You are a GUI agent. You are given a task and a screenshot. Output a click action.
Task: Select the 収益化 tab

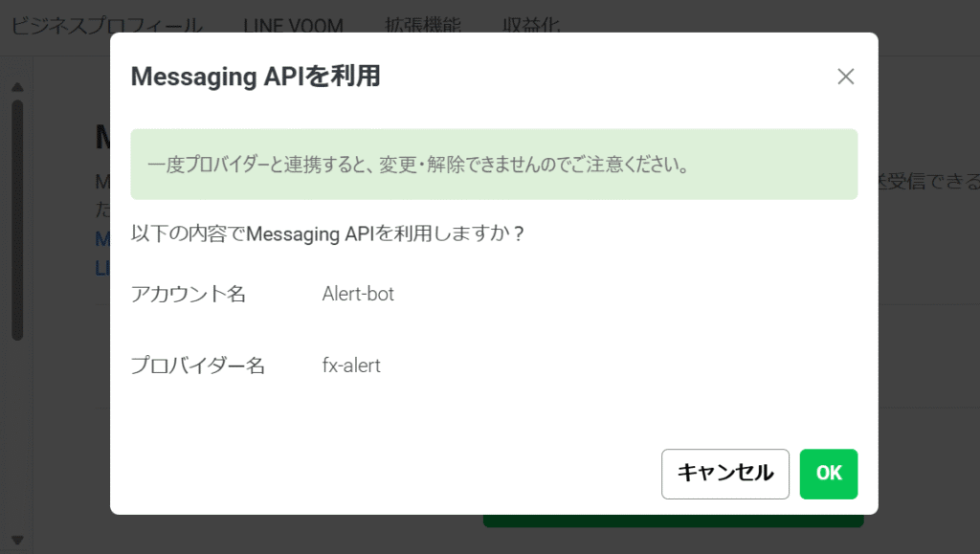click(x=531, y=25)
